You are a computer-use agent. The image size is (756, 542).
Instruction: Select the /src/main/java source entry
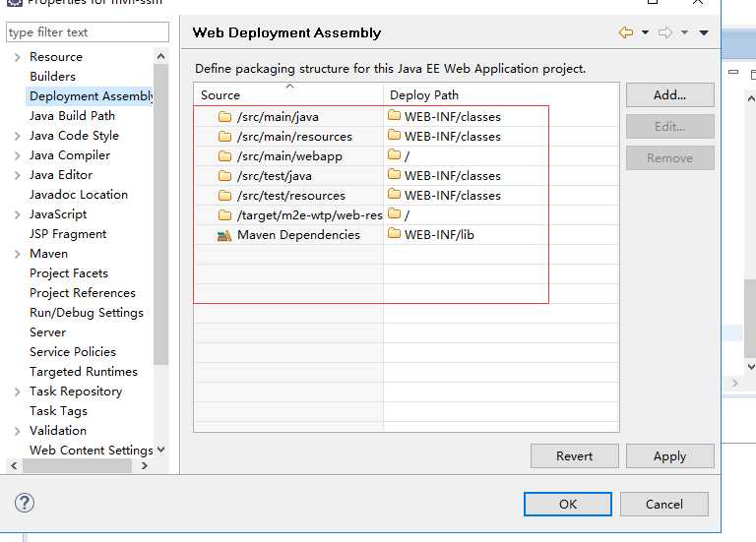pyautogui.click(x=278, y=117)
